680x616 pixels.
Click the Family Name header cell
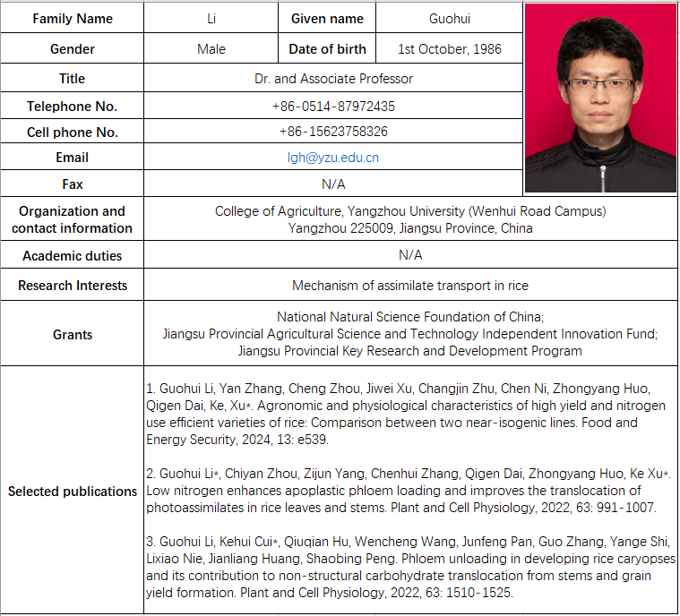(73, 19)
